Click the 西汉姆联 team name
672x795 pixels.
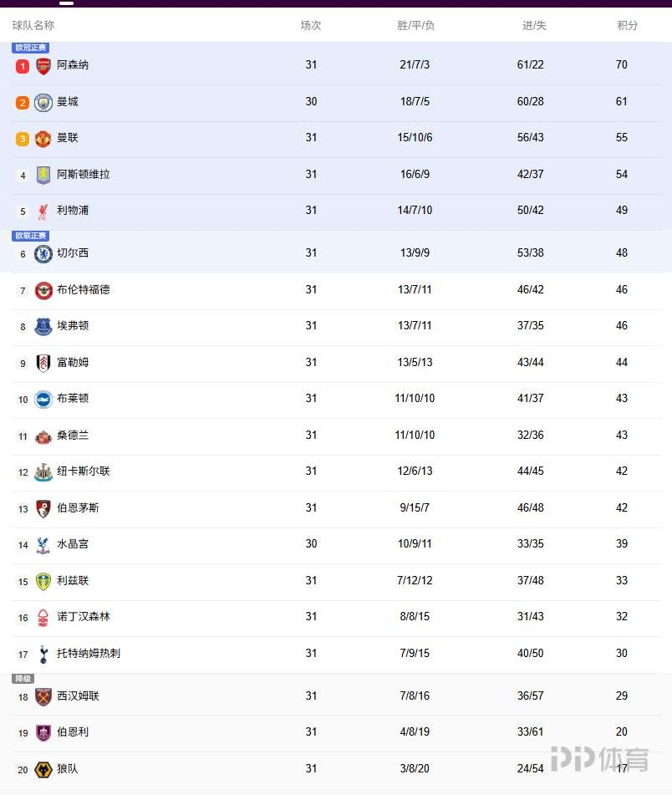coord(78,696)
